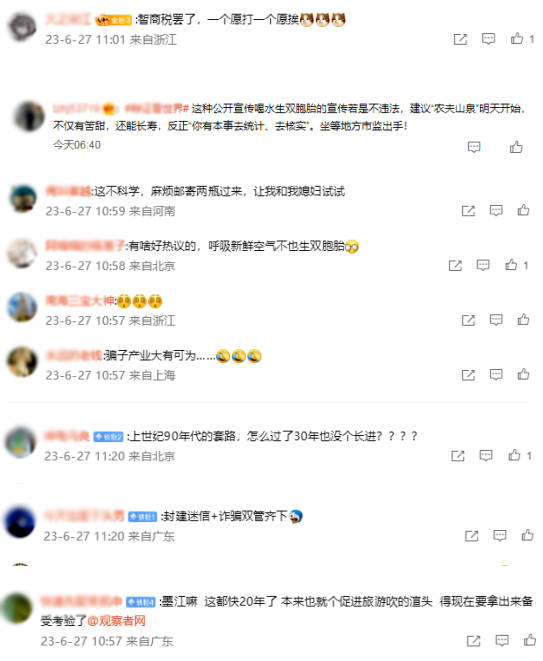Open username of the 有啥好热议的 commenter
Screen dimensions: 543x661
[85, 246]
